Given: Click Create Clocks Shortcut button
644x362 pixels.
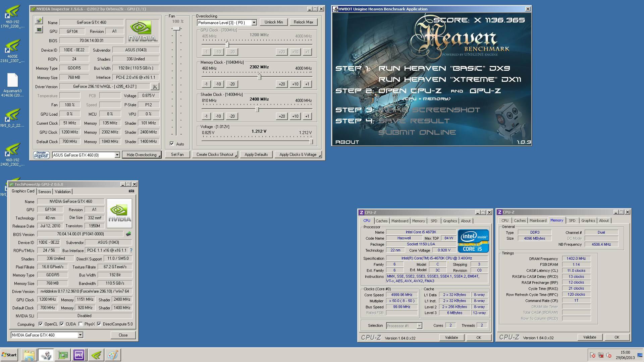Looking at the screenshot, I should (x=215, y=155).
